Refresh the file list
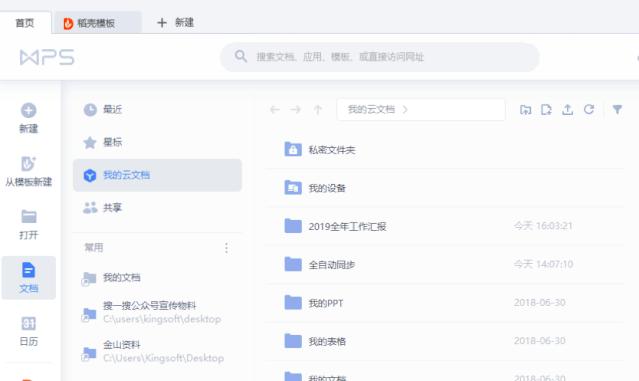The width and height of the screenshot is (639, 381). pos(588,109)
